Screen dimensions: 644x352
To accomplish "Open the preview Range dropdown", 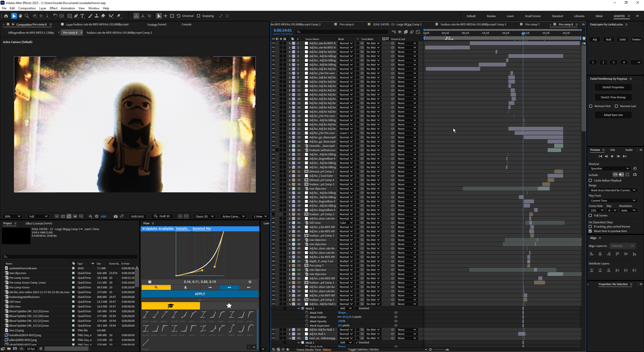I will point(613,190).
